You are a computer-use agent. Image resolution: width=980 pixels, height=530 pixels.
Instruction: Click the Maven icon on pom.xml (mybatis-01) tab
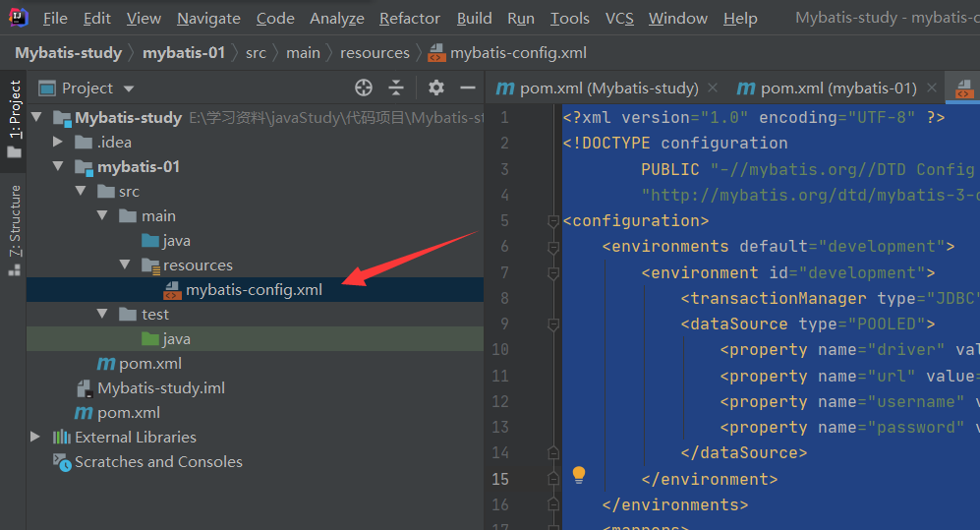pos(746,88)
